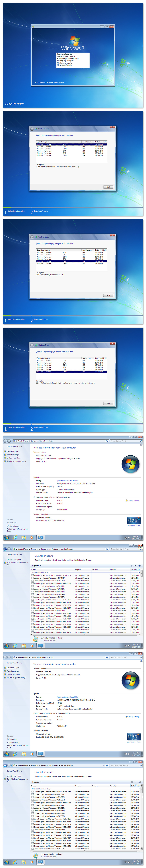Click Genuine Microsoft badge in 32-bit System window
The image size is (146, 868).
pos(134,520)
